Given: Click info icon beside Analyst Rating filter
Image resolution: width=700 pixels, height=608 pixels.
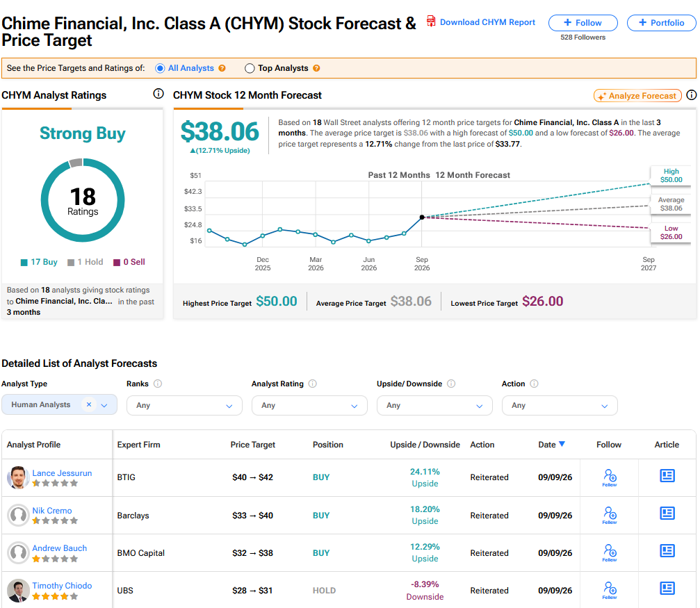Looking at the screenshot, I should point(313,384).
